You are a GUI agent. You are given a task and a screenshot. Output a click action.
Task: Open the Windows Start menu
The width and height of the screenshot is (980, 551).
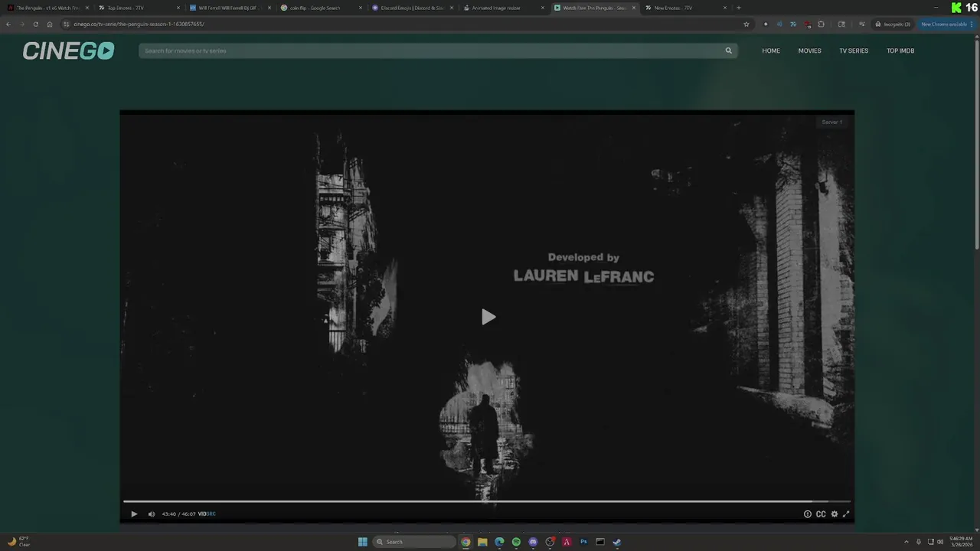point(362,542)
